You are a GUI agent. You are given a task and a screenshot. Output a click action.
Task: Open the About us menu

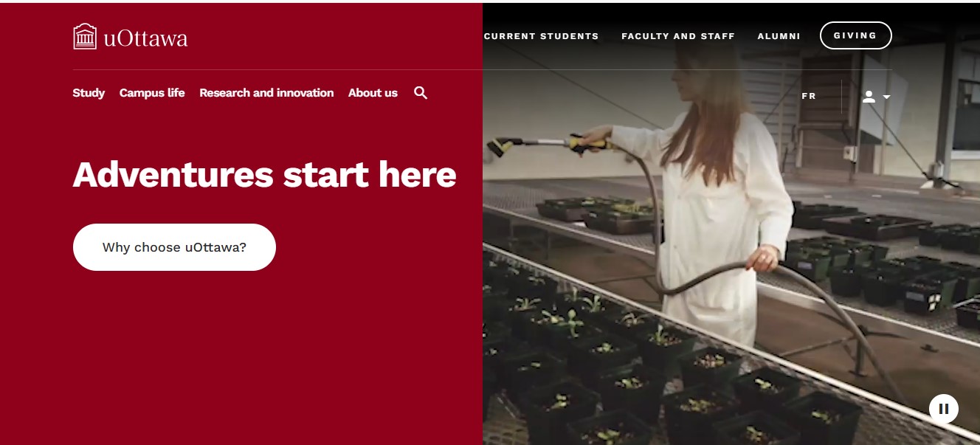click(373, 93)
